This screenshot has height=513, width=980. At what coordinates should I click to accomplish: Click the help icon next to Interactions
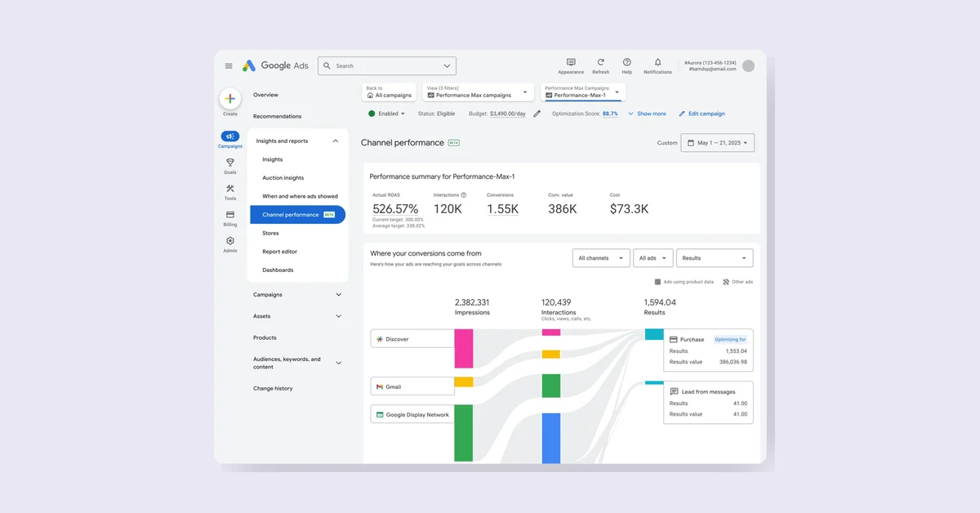pos(464,195)
